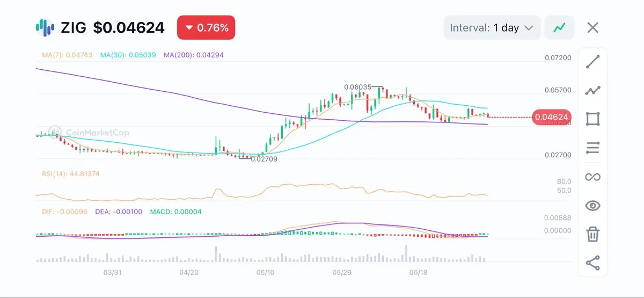Delete drawings with trash icon
This screenshot has width=644, height=298.
point(592,234)
